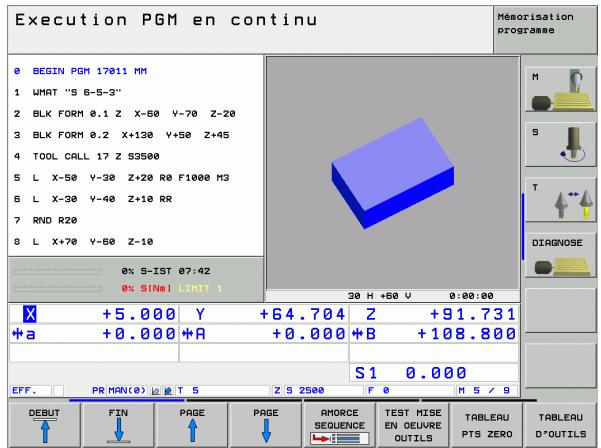
Task: Click the *B axis value +108.800
Action: tap(466, 334)
